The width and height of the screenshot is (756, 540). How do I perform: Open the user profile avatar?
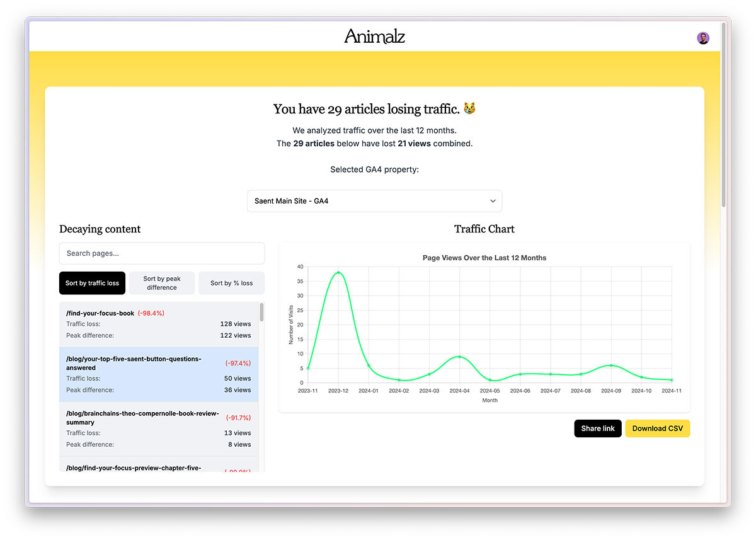point(703,38)
